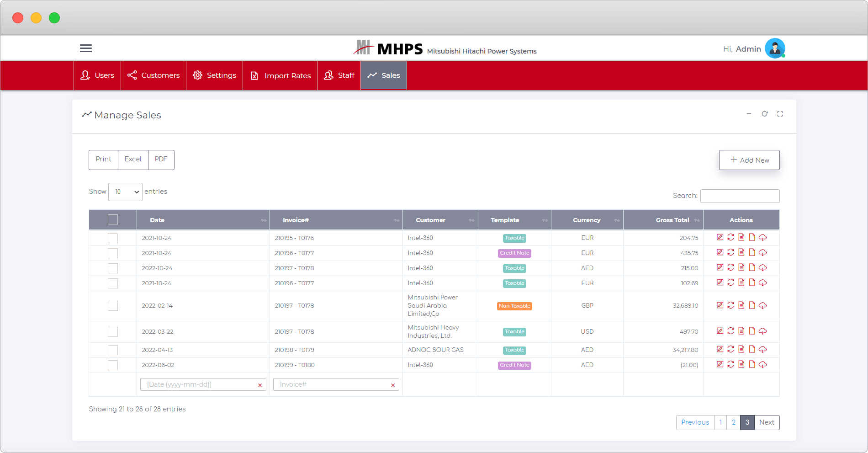This screenshot has height=453, width=868.
Task: Export the table as PDF
Action: pos(161,160)
